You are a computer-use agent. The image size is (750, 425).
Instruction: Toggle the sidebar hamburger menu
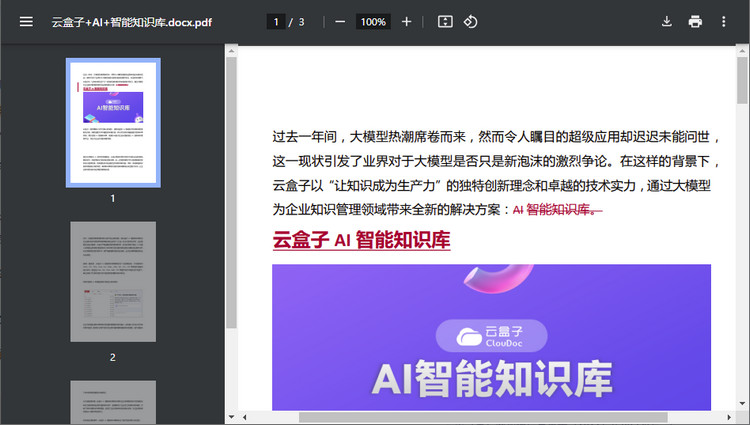click(26, 22)
